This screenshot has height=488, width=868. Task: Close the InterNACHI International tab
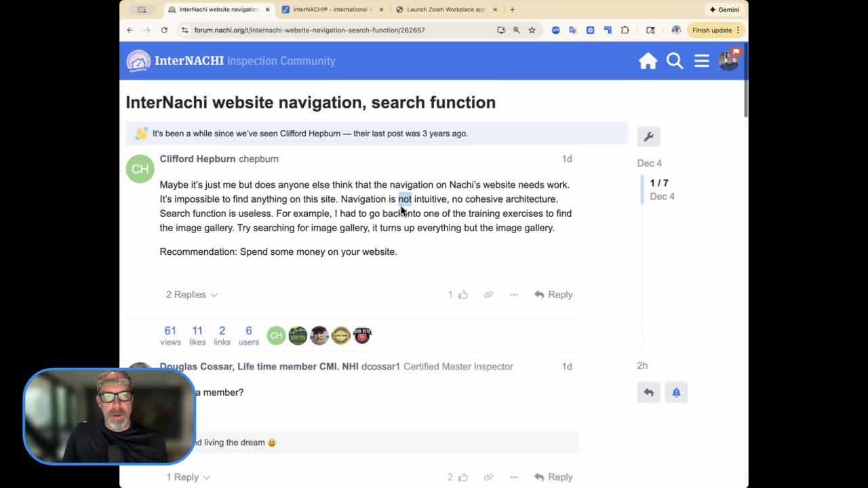tap(381, 9)
